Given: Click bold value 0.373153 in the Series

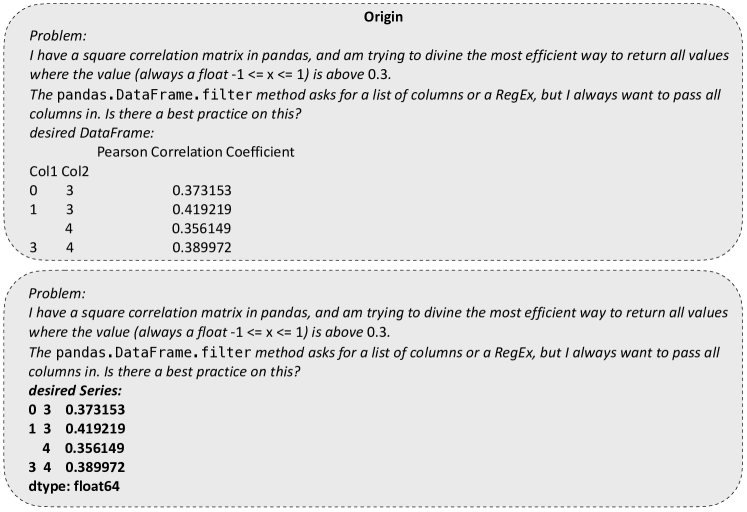Looking at the screenshot, I should 95,410.
